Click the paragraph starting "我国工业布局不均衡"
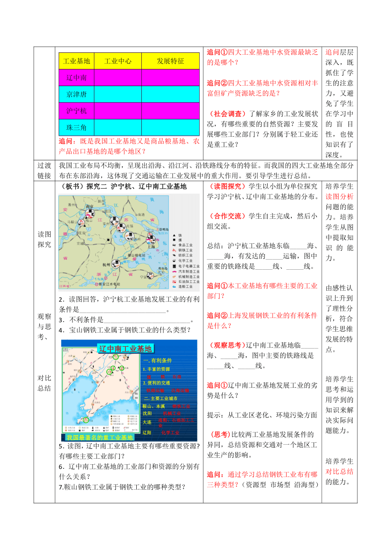Viewport: 392px width, 554px height. point(206,171)
